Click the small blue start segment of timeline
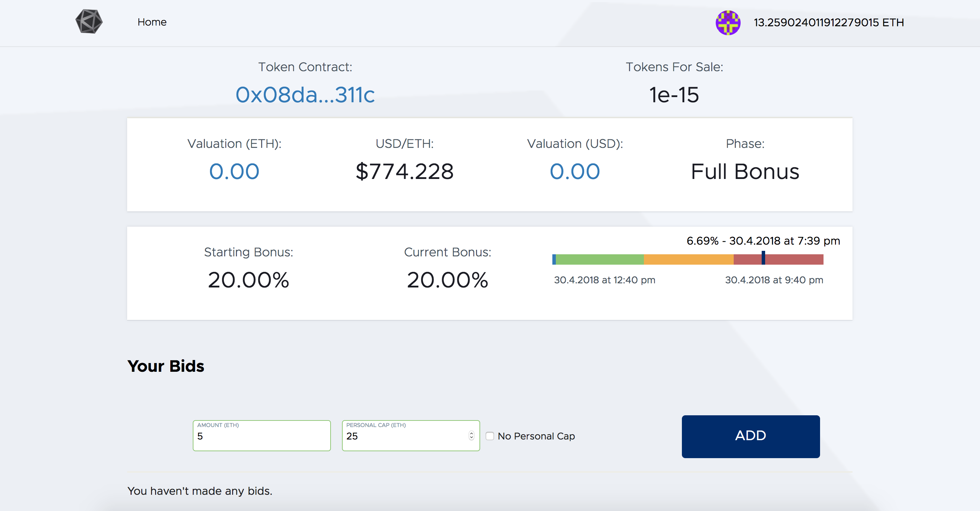The image size is (980, 511). pos(554,259)
